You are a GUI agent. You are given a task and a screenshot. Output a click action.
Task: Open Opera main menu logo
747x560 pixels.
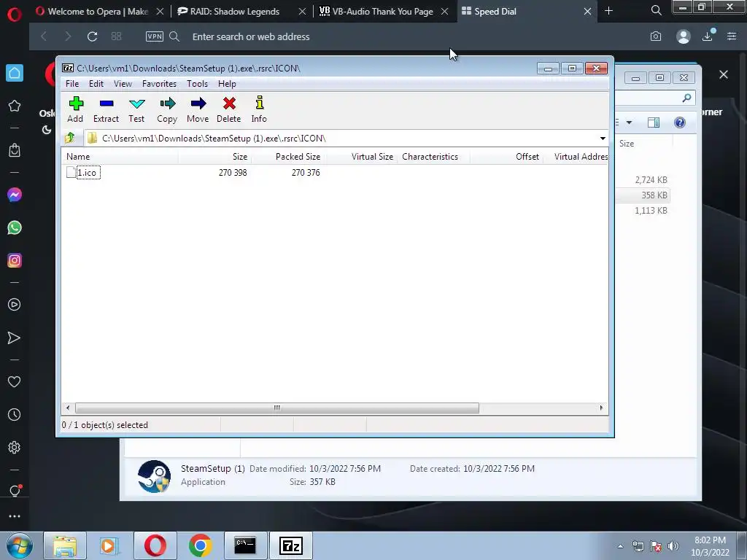[15, 15]
